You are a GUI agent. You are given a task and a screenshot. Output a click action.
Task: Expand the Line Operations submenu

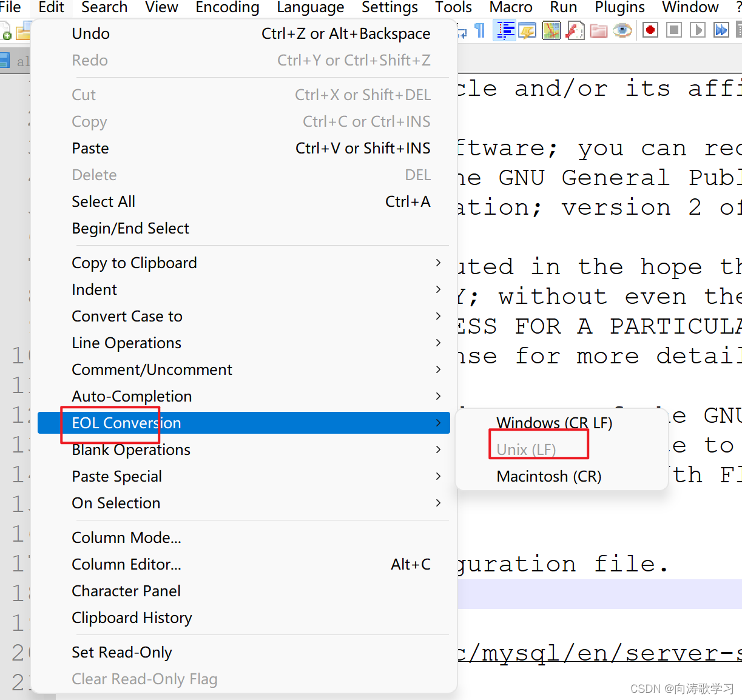(x=244, y=343)
